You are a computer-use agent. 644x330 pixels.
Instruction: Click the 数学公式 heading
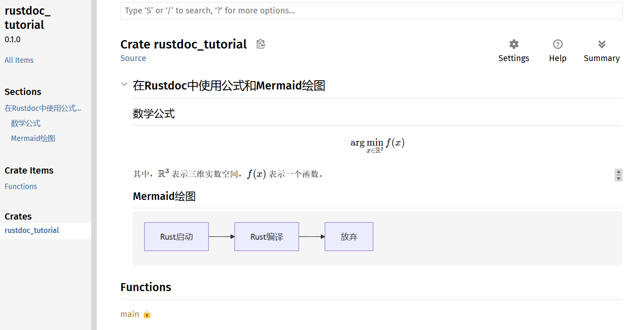pyautogui.click(x=154, y=113)
